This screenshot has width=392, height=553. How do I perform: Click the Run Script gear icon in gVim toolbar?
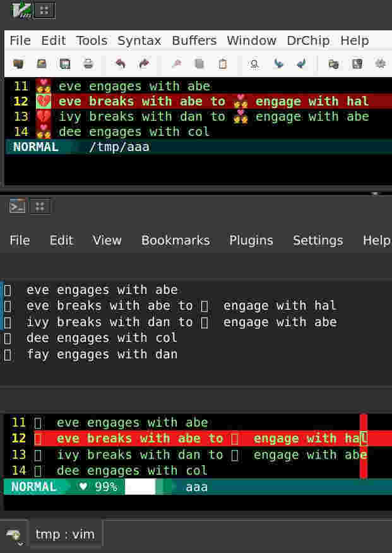pyautogui.click(x=381, y=64)
